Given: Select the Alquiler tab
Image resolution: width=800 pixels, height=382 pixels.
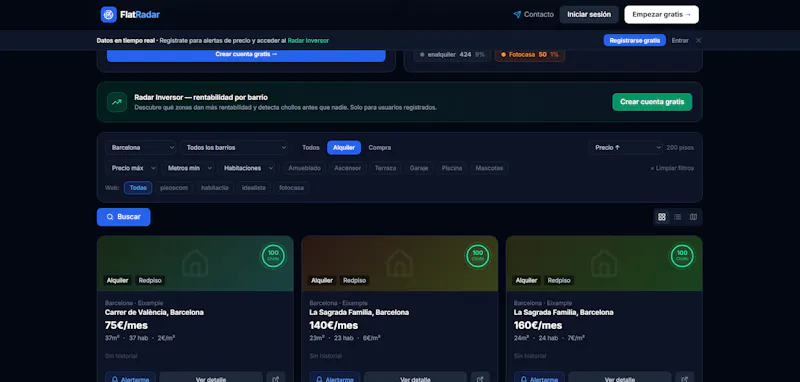Looking at the screenshot, I should 344,147.
